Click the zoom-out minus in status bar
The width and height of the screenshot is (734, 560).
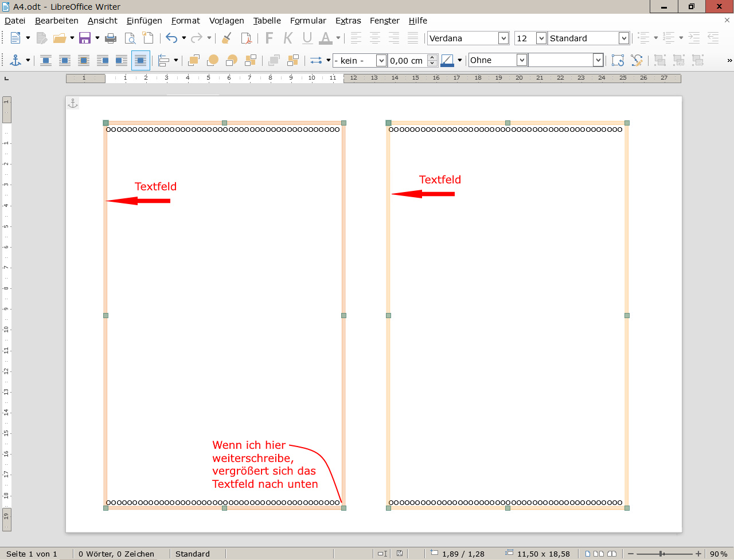click(x=631, y=554)
